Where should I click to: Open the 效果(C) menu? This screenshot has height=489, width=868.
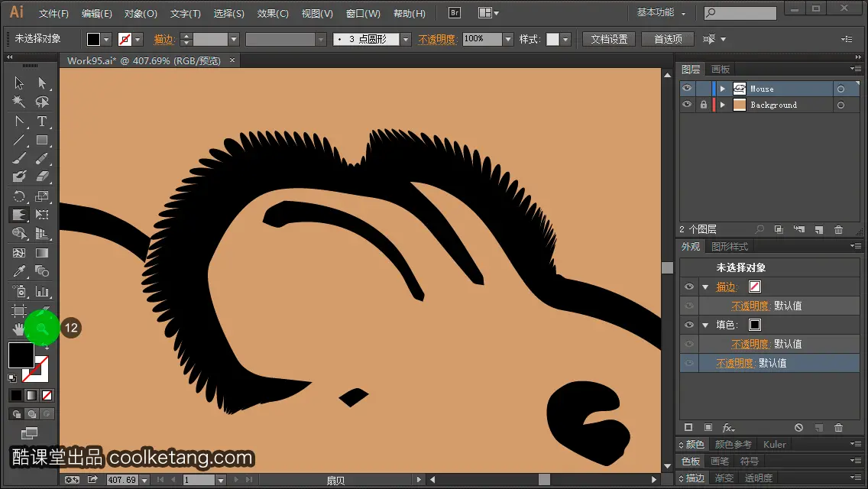pos(273,13)
